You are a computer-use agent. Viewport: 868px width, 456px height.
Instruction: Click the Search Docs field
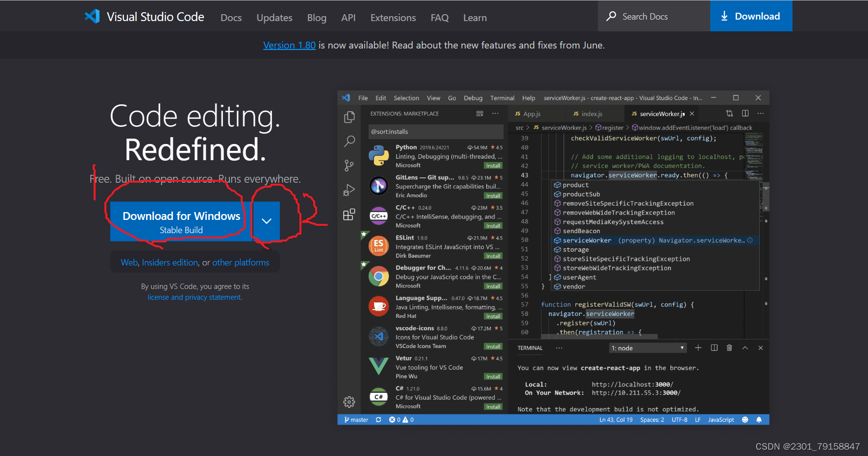654,16
